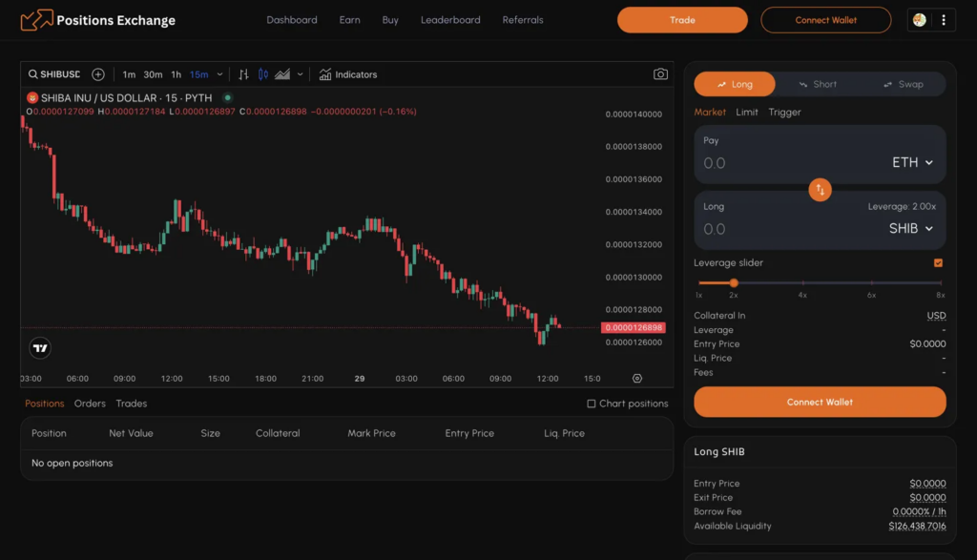Open the ETH pay token dropdown
This screenshot has height=560, width=977.
tap(912, 162)
